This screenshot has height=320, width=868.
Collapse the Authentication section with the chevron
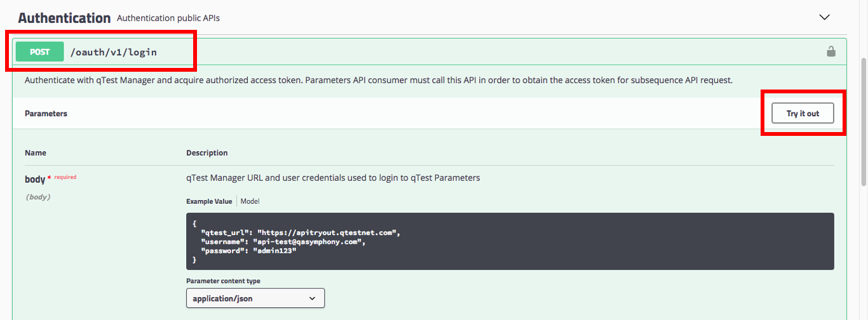click(x=825, y=17)
